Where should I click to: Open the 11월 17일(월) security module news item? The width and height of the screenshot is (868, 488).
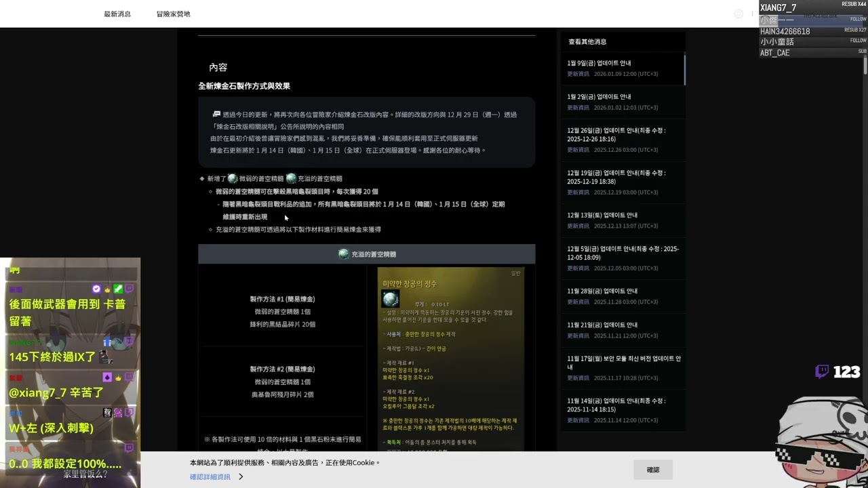[x=623, y=367]
